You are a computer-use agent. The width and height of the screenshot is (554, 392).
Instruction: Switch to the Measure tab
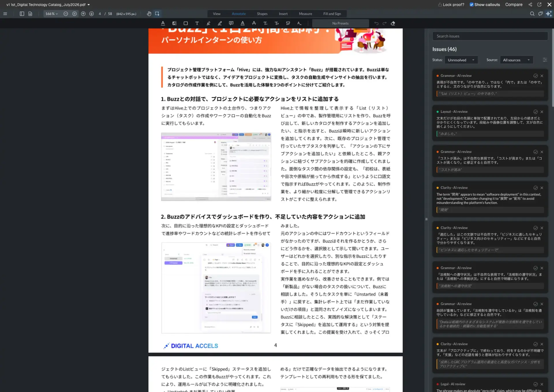(306, 14)
